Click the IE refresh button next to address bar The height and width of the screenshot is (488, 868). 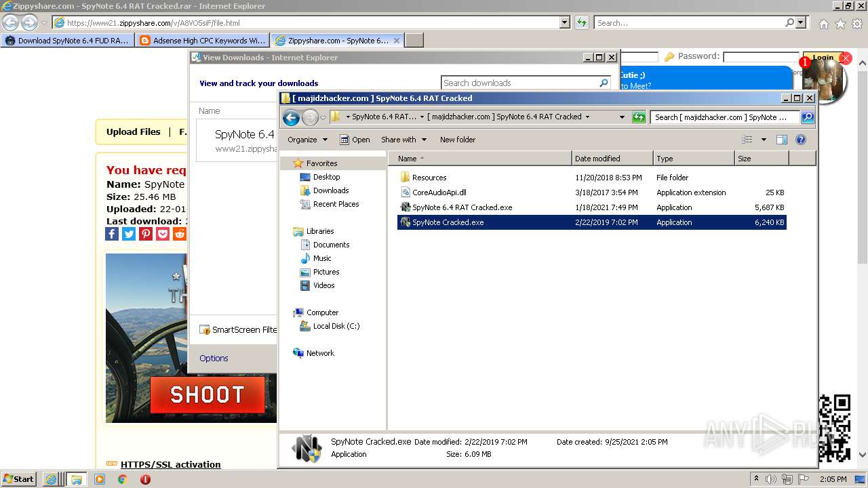click(x=581, y=23)
